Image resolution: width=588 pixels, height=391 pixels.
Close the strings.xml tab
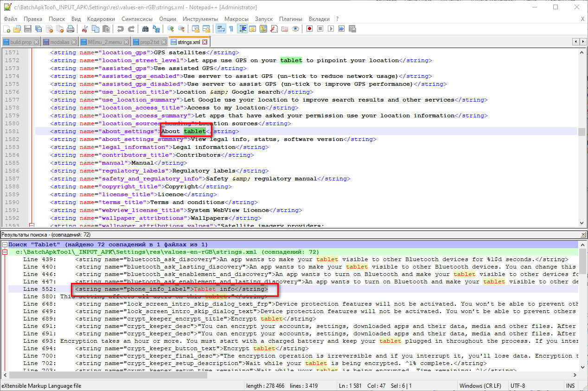(205, 42)
